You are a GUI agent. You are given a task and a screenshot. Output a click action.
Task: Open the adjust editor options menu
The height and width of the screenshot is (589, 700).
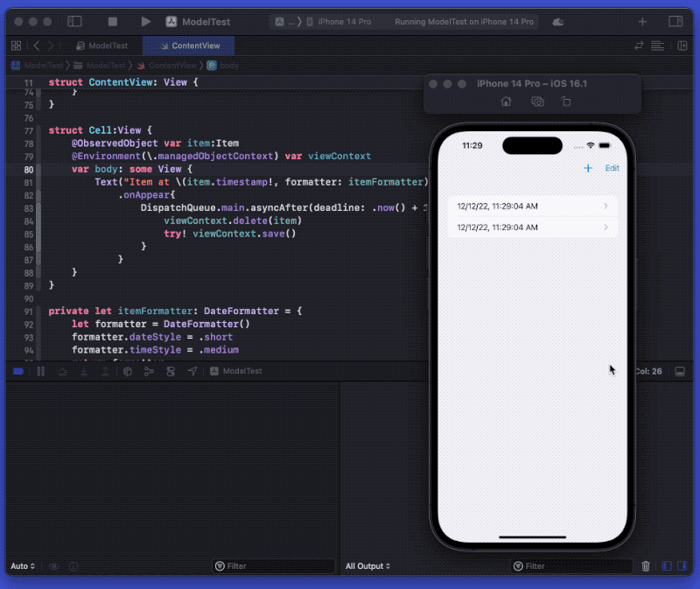(657, 46)
